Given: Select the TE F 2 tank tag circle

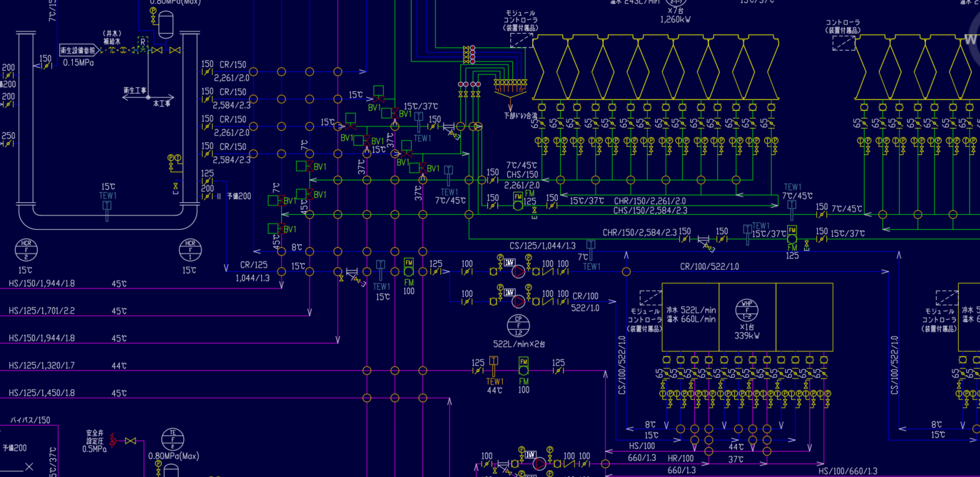Looking at the screenshot, I should coord(173,440).
